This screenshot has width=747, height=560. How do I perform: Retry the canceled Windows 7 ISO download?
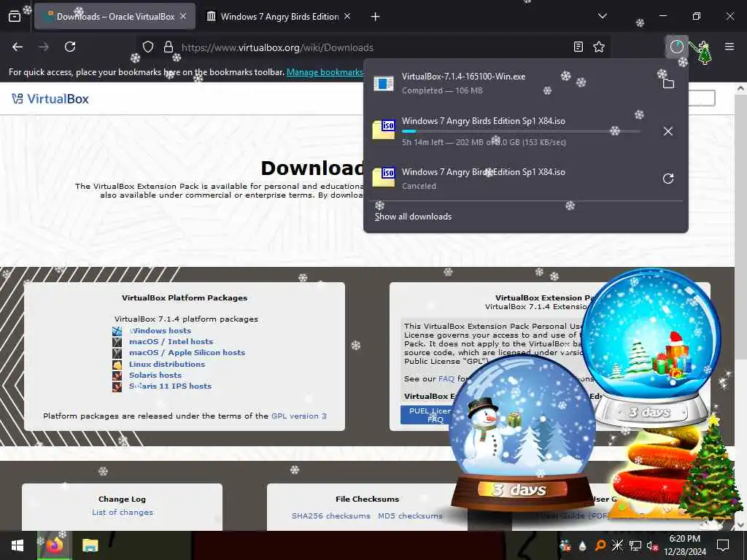[668, 179]
